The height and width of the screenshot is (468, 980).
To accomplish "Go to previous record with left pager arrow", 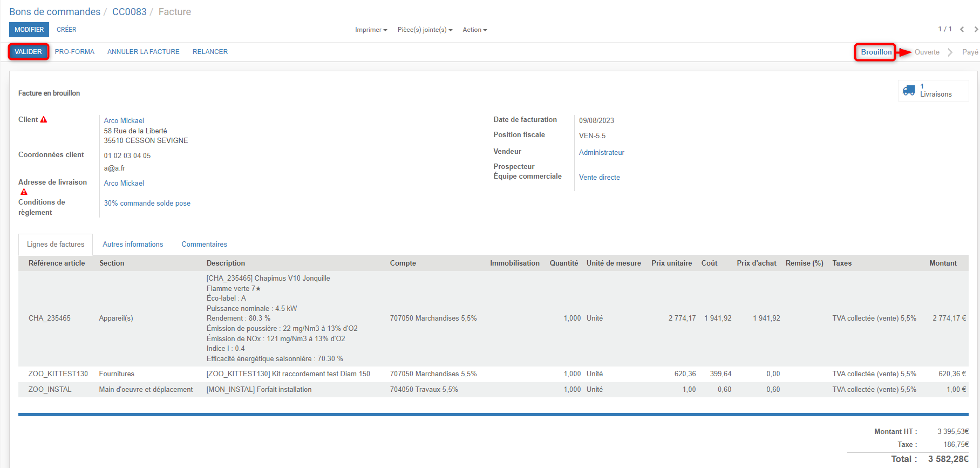I will tap(962, 29).
